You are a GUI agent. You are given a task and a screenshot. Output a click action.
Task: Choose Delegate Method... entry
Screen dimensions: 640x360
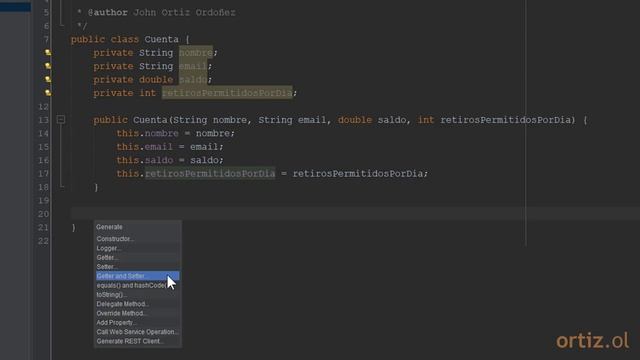(138, 304)
